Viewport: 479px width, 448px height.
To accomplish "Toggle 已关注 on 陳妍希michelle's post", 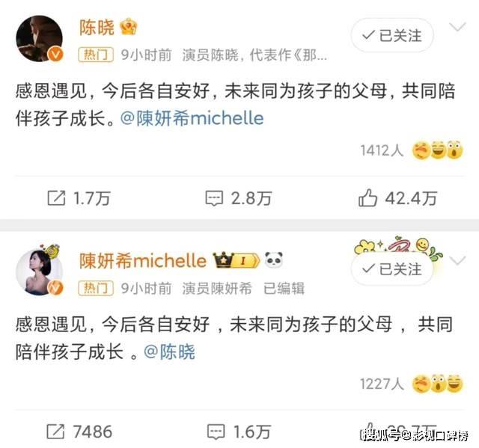I will (392, 269).
